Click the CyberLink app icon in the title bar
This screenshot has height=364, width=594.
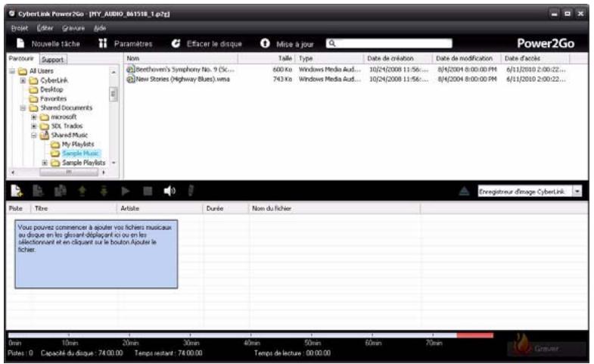coord(12,14)
